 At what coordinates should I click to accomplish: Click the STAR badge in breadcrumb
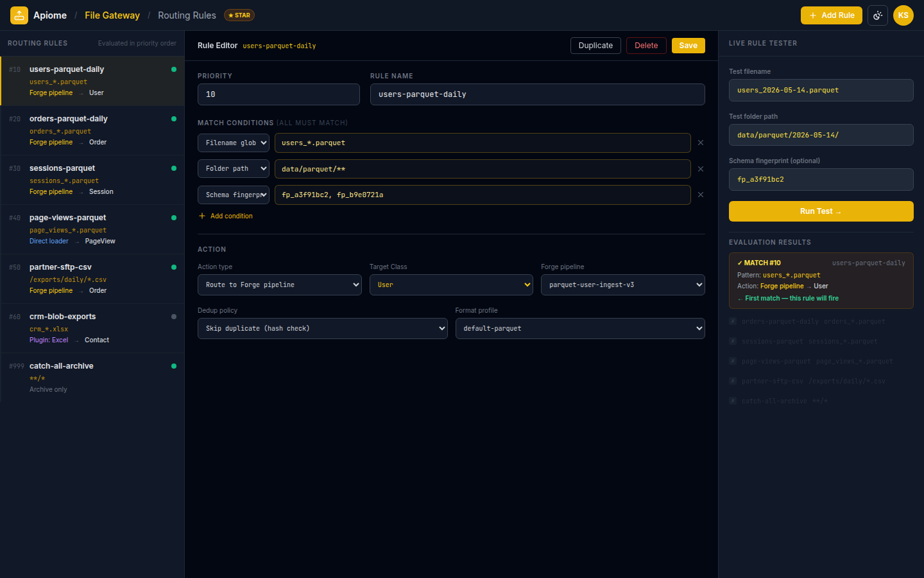pyautogui.click(x=239, y=15)
